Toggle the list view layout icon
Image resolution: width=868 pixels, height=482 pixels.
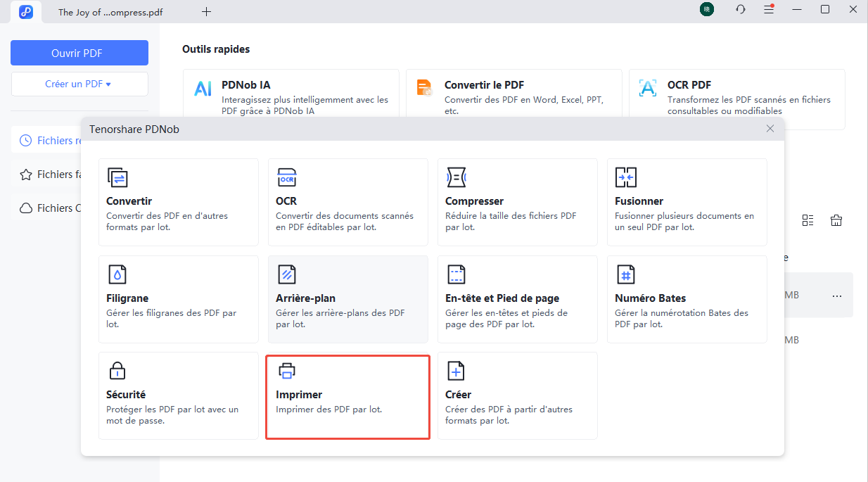(x=808, y=220)
